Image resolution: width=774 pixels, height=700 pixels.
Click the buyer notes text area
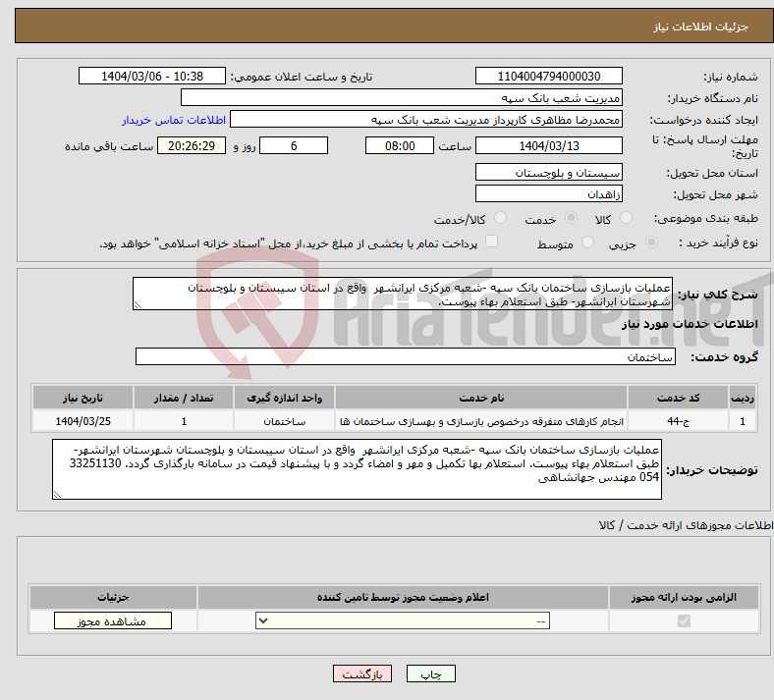(357, 469)
